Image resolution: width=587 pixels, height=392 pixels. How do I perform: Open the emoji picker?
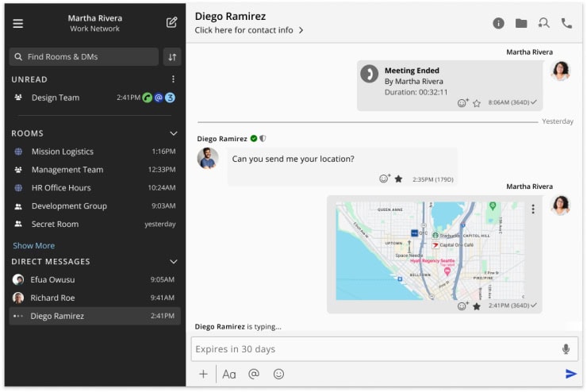coord(278,374)
